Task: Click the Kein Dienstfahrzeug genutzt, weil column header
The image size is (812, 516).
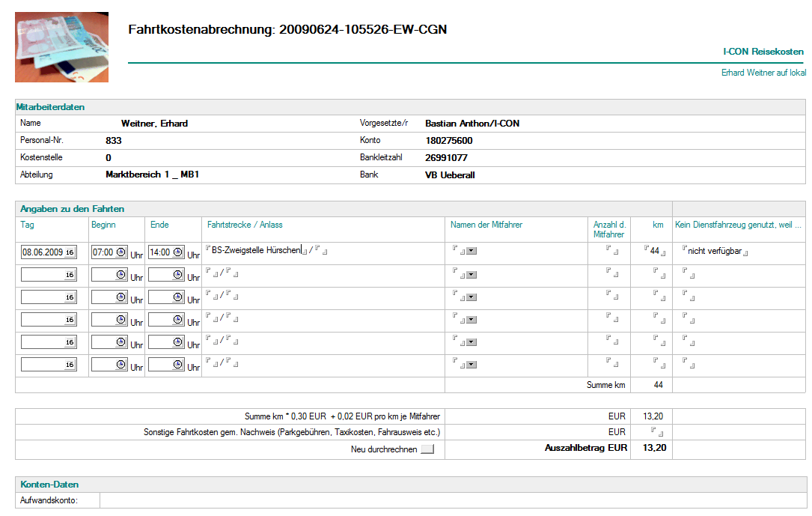Action: pos(738,225)
